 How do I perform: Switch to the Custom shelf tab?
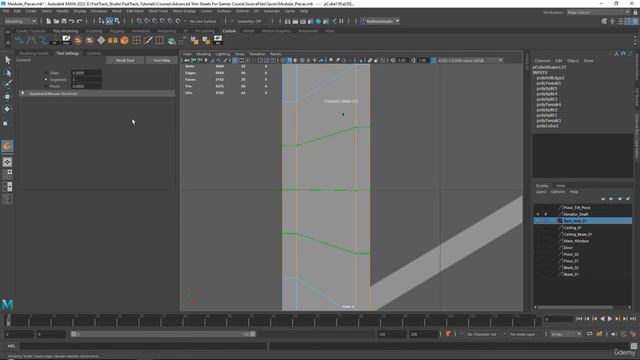(229, 31)
